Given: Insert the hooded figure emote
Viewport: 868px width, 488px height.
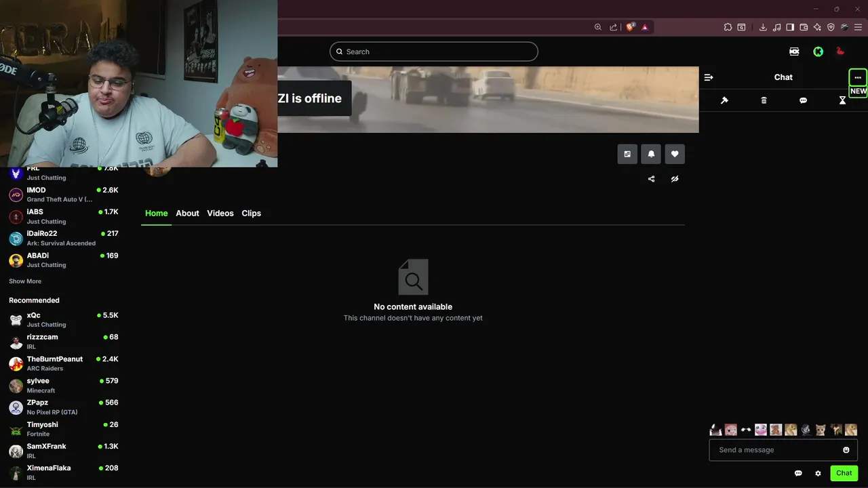Looking at the screenshot, I should point(806,430).
